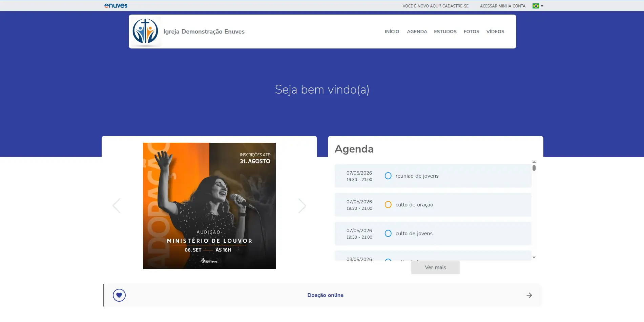The width and height of the screenshot is (644, 322).
Task: Select the reunião de jovens event text
Action: coord(417,176)
